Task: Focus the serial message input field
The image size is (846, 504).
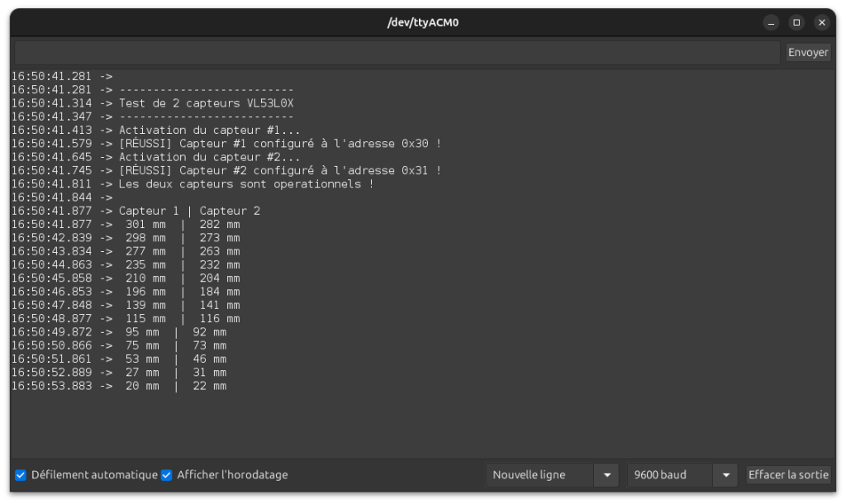Action: 397,52
